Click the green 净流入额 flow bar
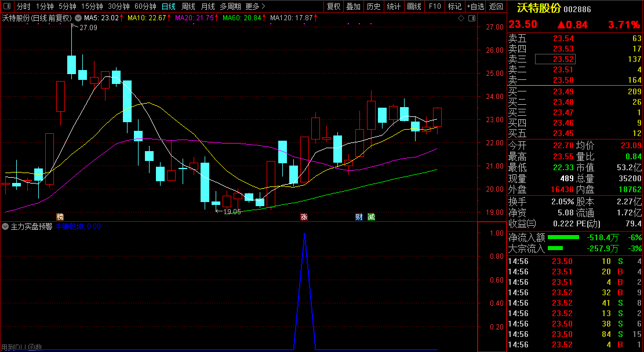 pyautogui.click(x=563, y=237)
